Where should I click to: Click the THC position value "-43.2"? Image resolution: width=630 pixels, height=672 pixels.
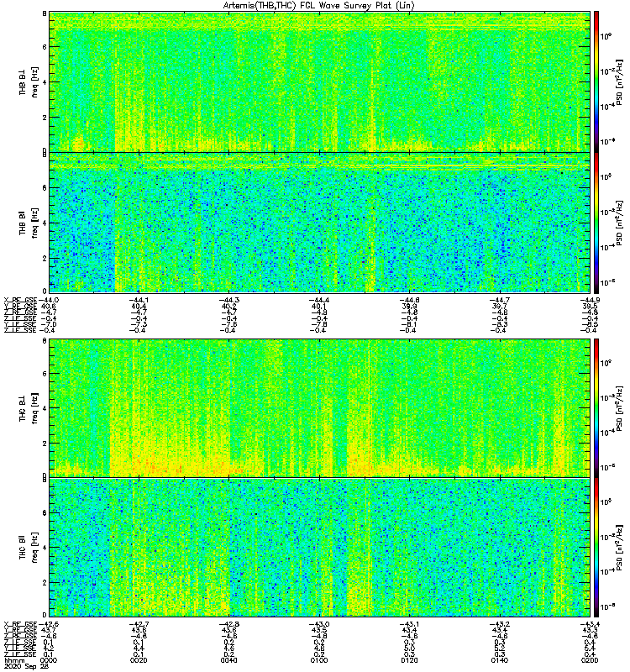(x=499, y=624)
